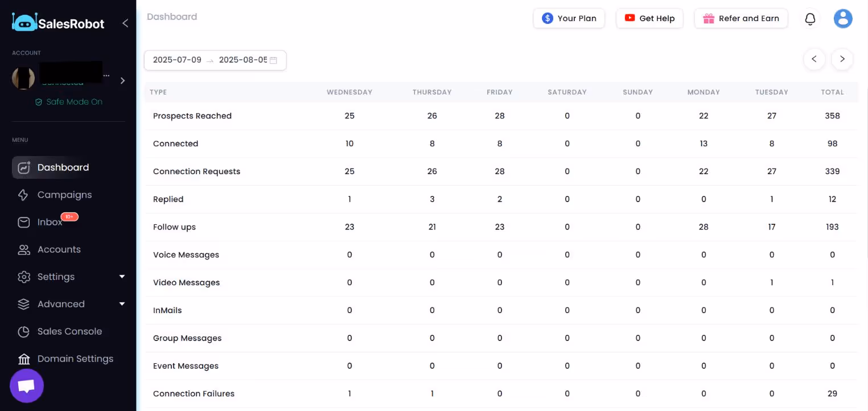Expand the connected account details chevron
Image resolution: width=868 pixels, height=411 pixels.
(x=122, y=80)
